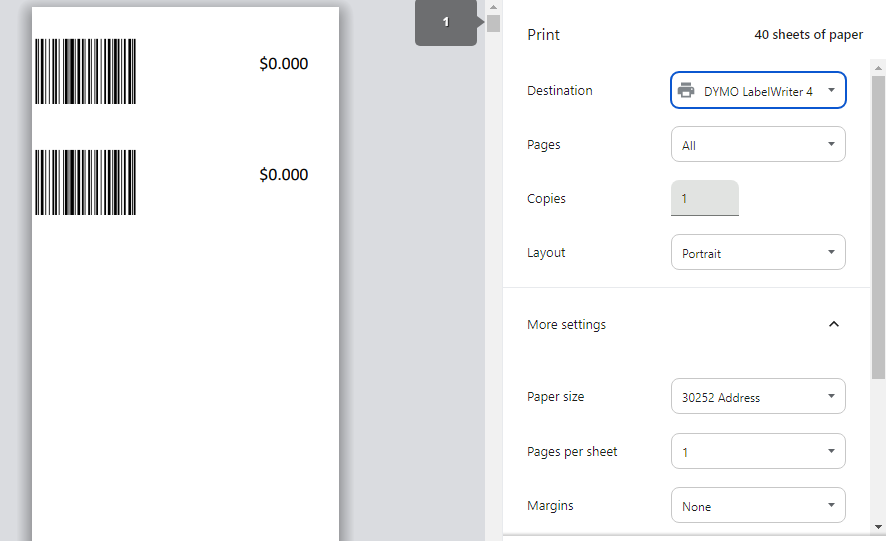886x541 pixels.
Task: Click the 'Copies' label
Action: coord(546,198)
